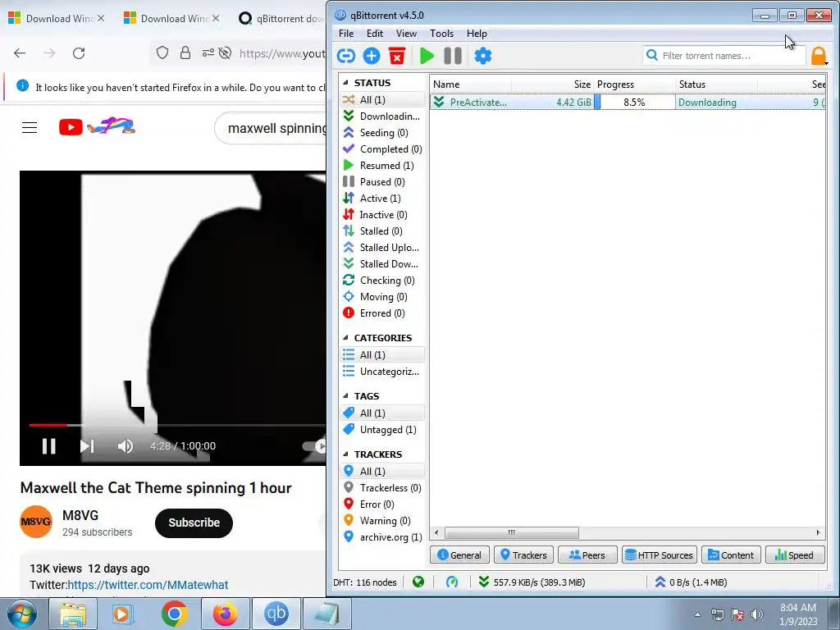
Task: Click the Add torrent link toolbar icon
Action: click(346, 56)
